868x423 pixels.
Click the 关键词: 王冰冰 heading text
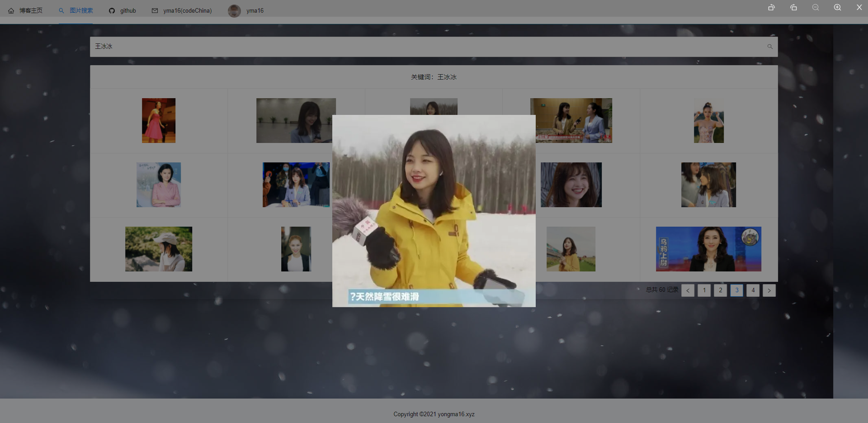434,77
